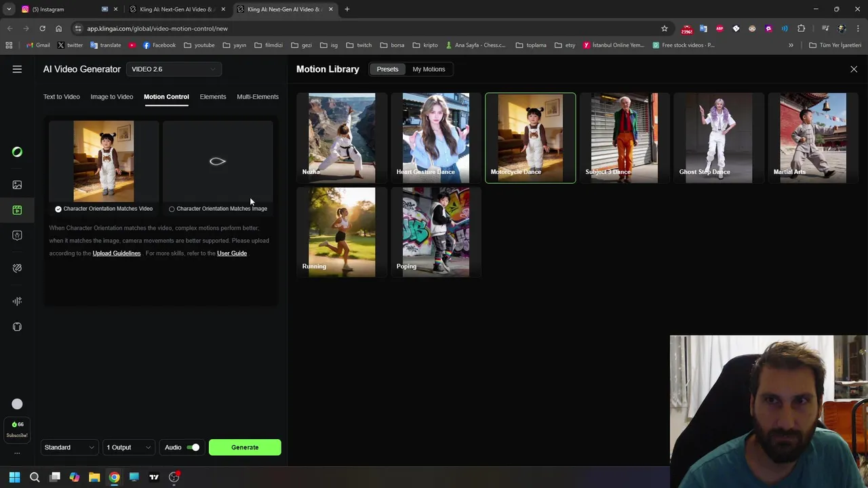Screen dimensions: 868x488
Task: Open the Chrome profile avatar
Action: 842,28
